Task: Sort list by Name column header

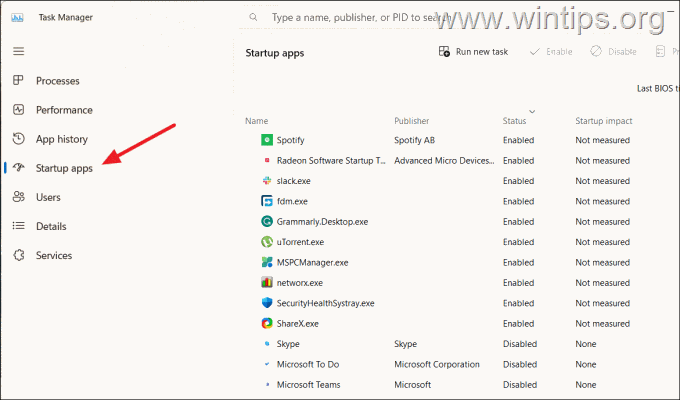Action: pos(256,121)
